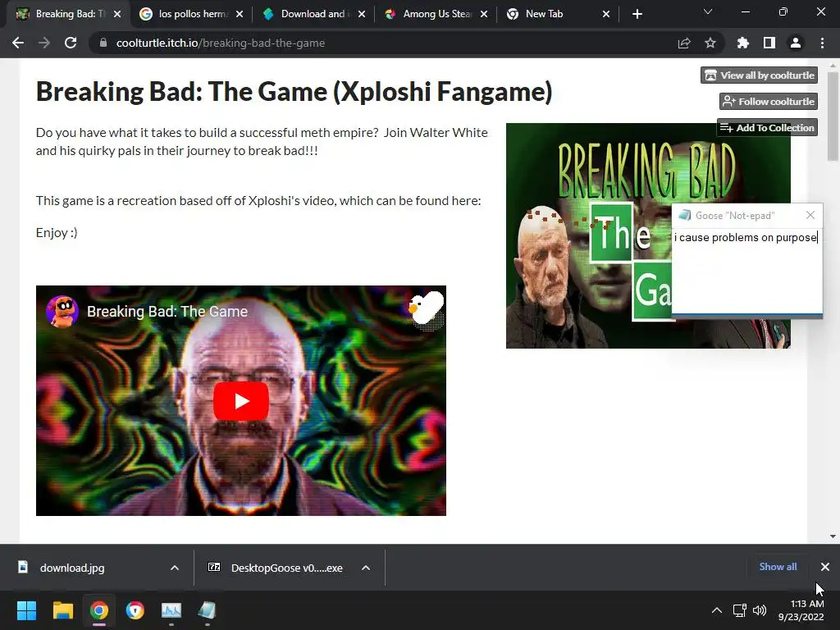Expand options for download.jpg
The width and height of the screenshot is (840, 630).
[175, 568]
